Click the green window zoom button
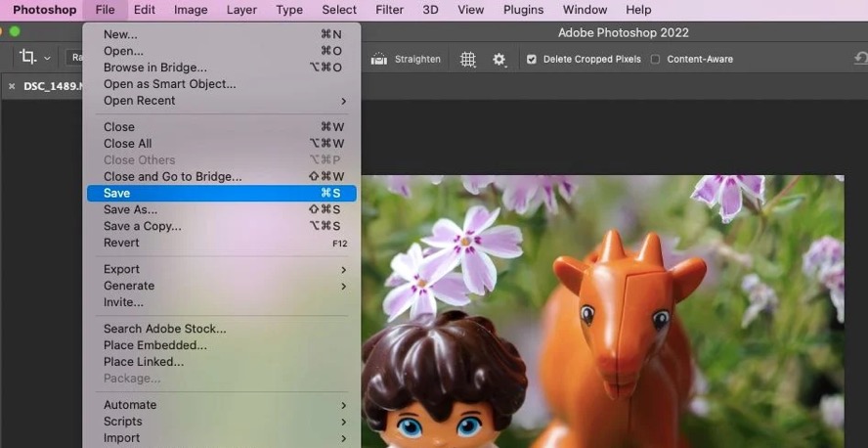This screenshot has height=448, width=868. pyautogui.click(x=15, y=32)
